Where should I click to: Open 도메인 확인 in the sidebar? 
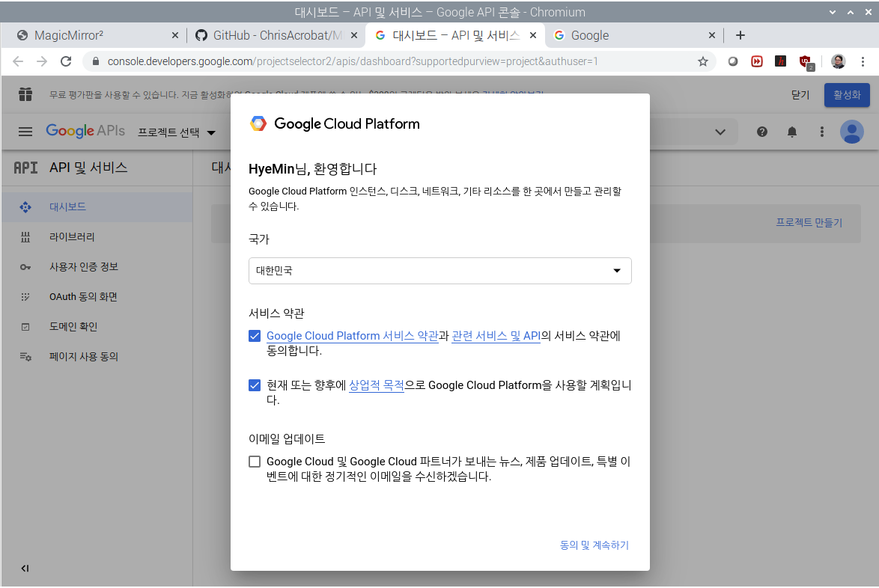pos(97,327)
